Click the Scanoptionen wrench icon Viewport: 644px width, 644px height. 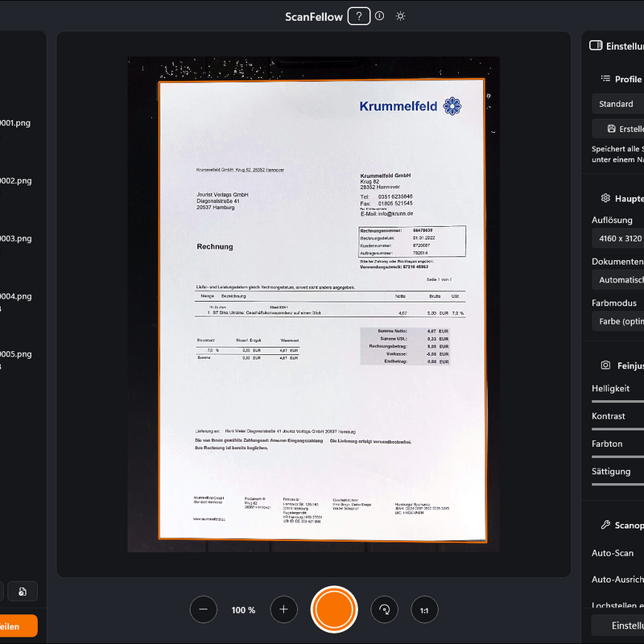point(605,525)
